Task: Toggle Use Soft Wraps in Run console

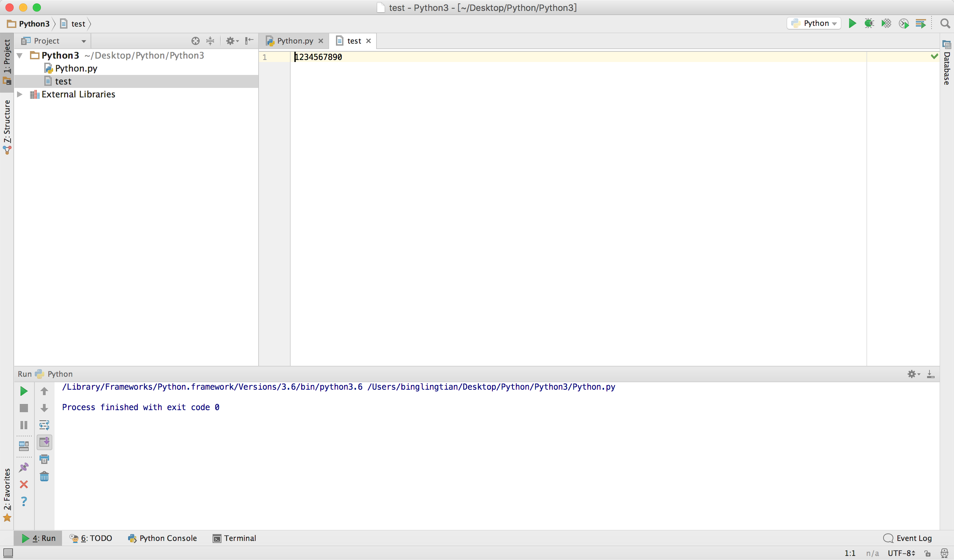Action: pyautogui.click(x=44, y=425)
